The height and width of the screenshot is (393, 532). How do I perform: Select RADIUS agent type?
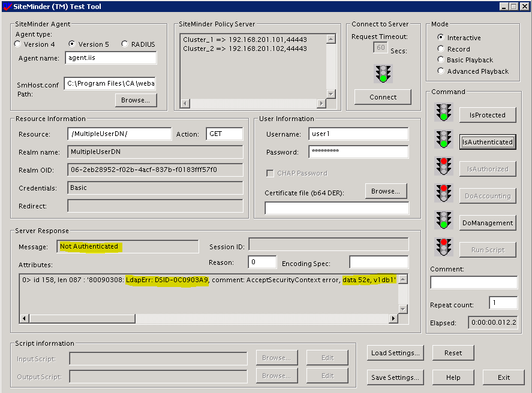125,44
